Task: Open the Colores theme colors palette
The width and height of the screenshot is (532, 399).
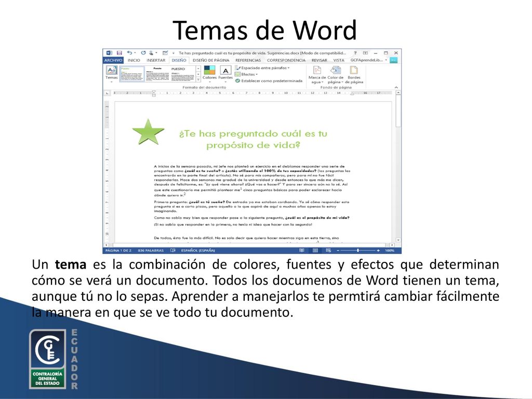Action: pos(209,74)
